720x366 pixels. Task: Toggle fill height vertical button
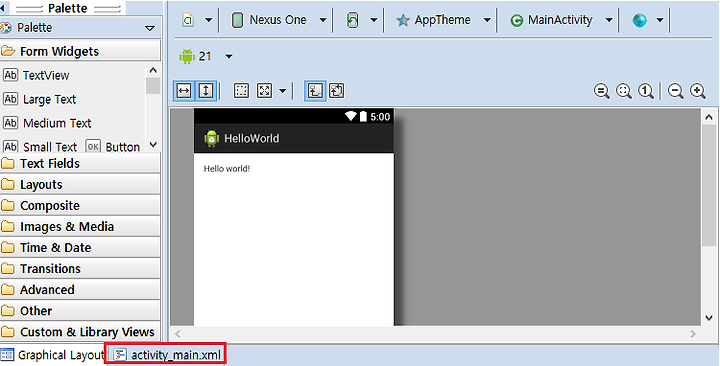(206, 91)
